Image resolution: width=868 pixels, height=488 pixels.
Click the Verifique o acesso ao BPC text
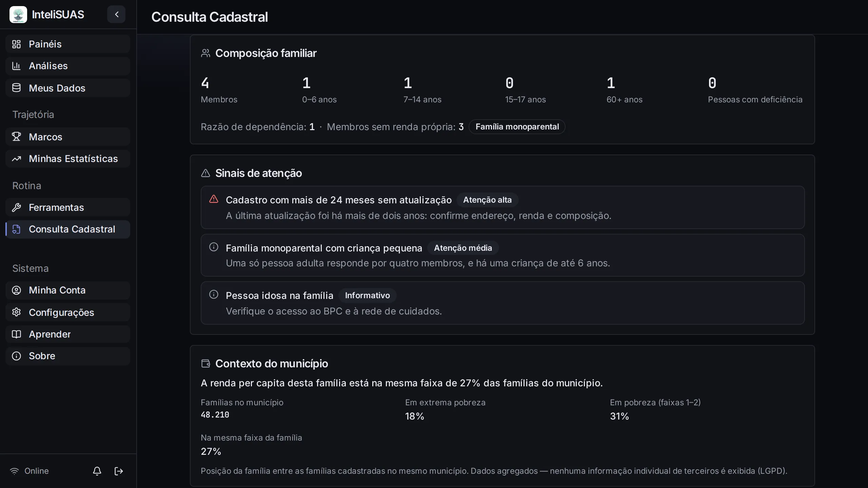click(334, 311)
